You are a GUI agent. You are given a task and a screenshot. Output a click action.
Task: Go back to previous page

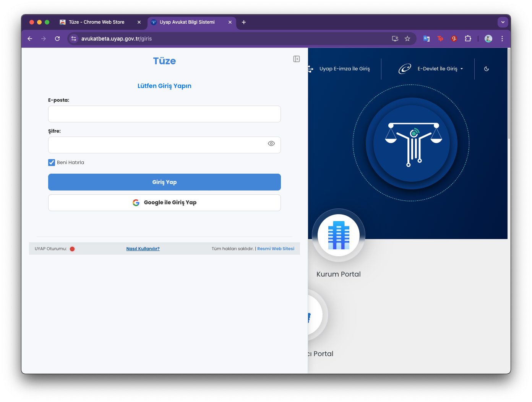(x=30, y=39)
